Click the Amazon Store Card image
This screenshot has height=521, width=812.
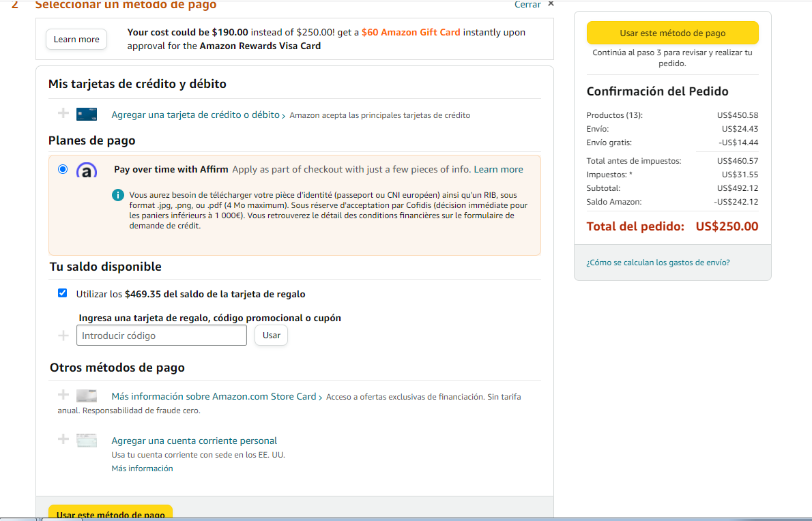click(x=87, y=396)
